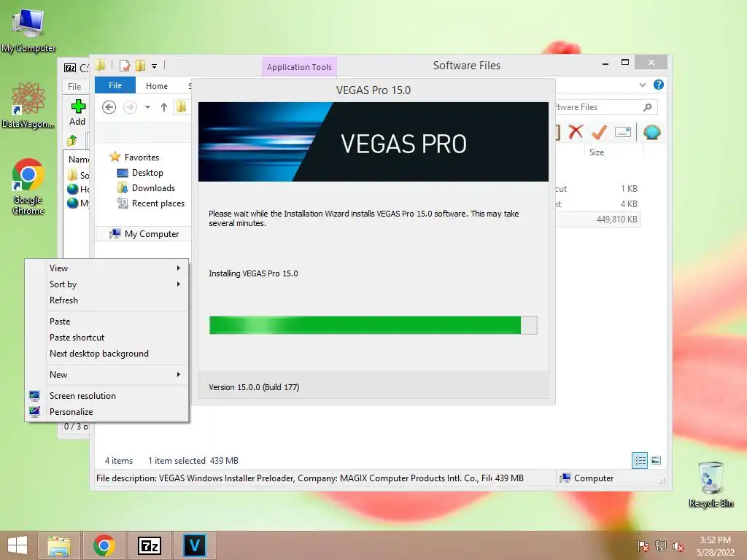Select Recent places in the navigation pane
Image resolution: width=747 pixels, height=560 pixels.
158,203
